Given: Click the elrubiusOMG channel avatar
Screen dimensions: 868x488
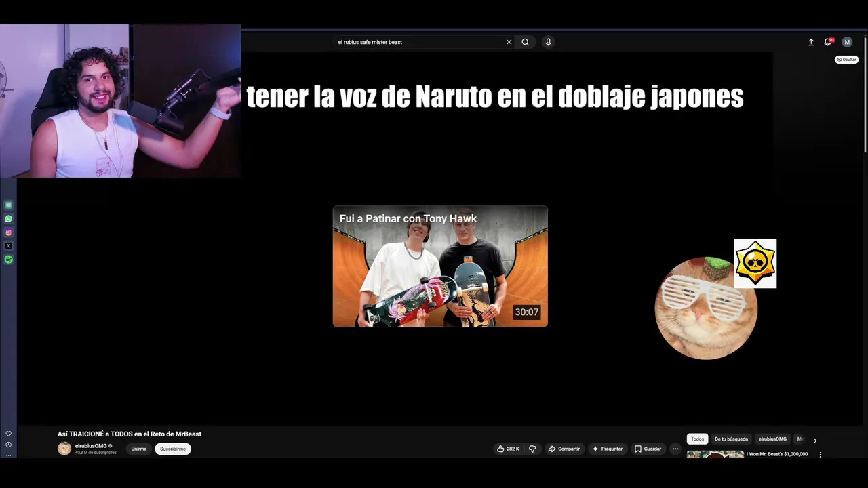Looking at the screenshot, I should point(64,449).
